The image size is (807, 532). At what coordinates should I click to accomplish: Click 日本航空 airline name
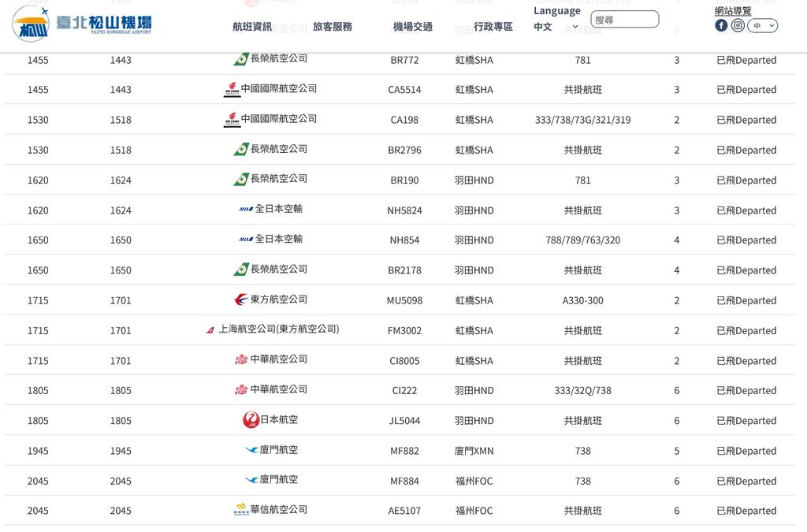point(279,420)
